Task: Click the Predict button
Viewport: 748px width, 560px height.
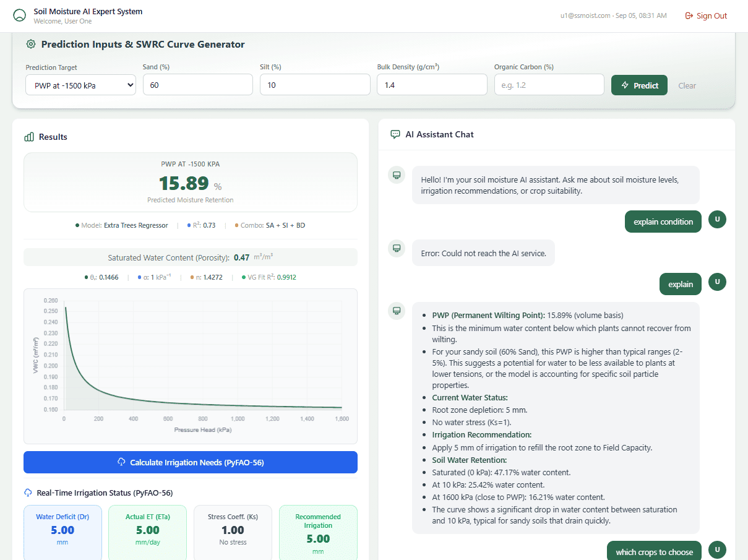Action: [639, 85]
